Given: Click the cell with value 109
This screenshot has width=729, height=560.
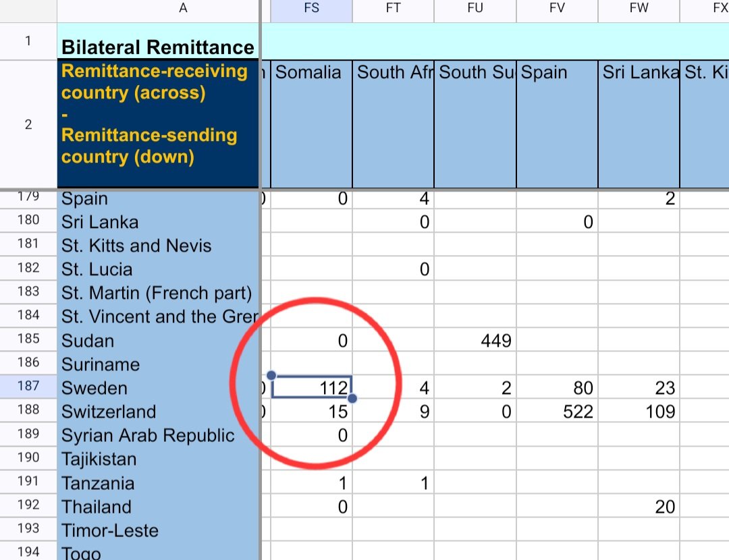Looking at the screenshot, I should (639, 411).
